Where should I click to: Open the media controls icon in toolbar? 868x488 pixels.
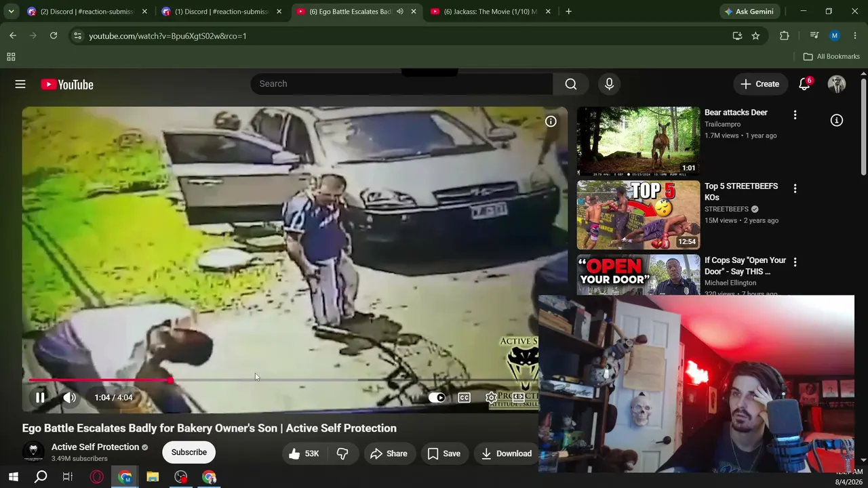[x=814, y=36]
